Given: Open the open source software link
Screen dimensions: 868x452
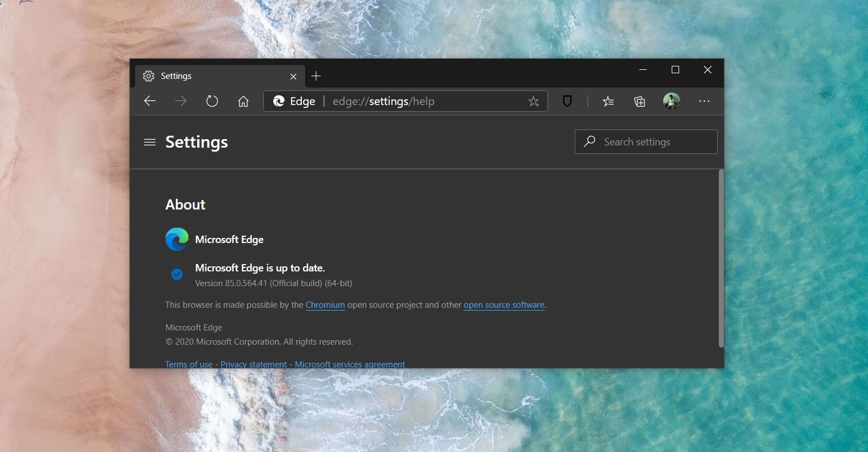Looking at the screenshot, I should tap(504, 305).
